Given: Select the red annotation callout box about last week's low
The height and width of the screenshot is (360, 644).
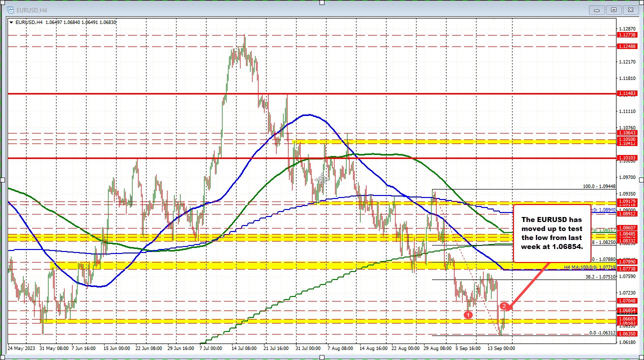Looking at the screenshot, I should pos(552,233).
